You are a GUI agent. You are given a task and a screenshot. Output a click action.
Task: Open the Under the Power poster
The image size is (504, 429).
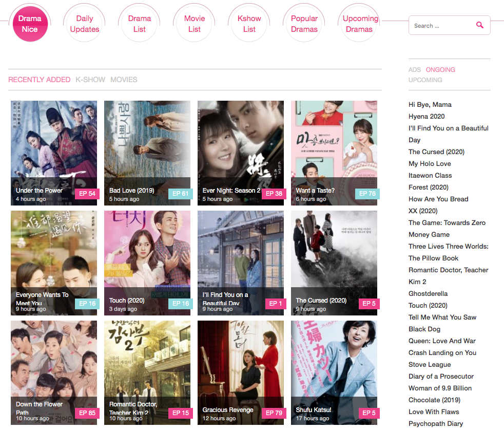tap(54, 153)
